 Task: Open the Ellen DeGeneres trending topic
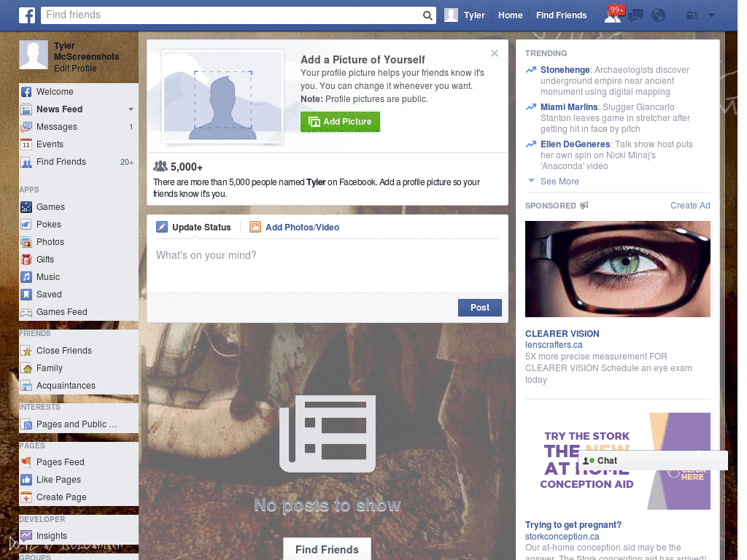[575, 144]
